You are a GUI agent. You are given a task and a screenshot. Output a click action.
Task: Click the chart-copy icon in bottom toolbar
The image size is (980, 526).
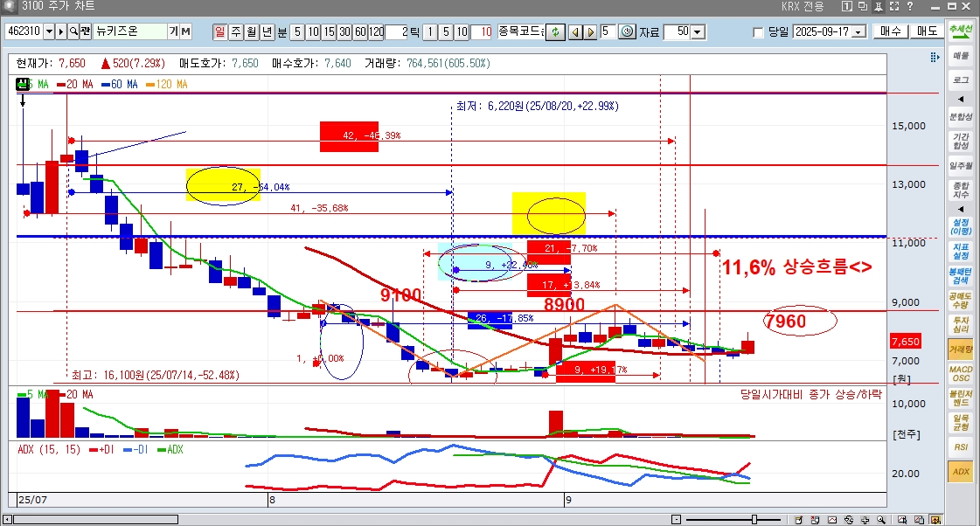coord(919,520)
